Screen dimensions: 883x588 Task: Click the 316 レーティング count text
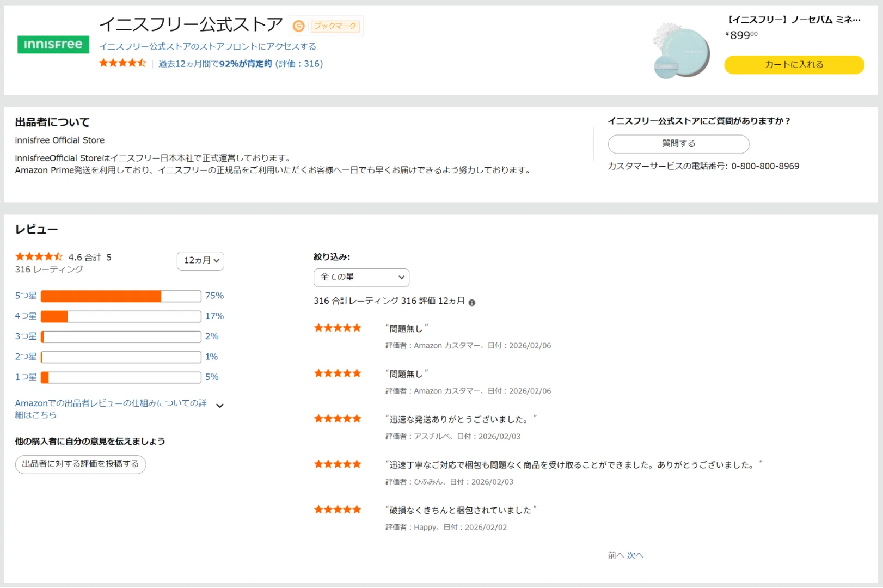[49, 269]
